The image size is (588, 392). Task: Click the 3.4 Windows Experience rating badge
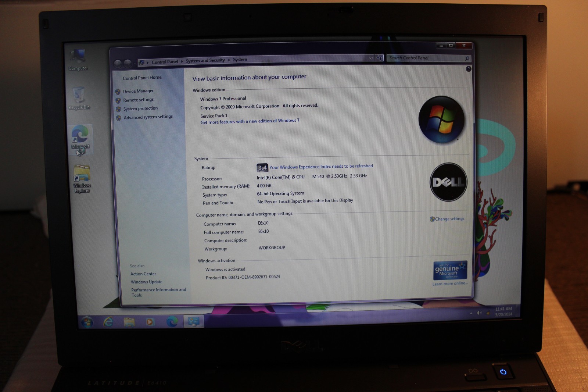(x=262, y=168)
